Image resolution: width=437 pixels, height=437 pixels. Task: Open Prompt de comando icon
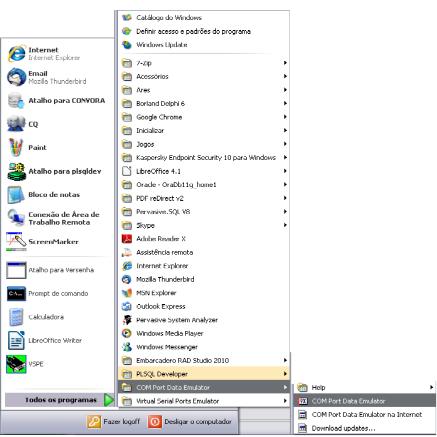pyautogui.click(x=16, y=293)
